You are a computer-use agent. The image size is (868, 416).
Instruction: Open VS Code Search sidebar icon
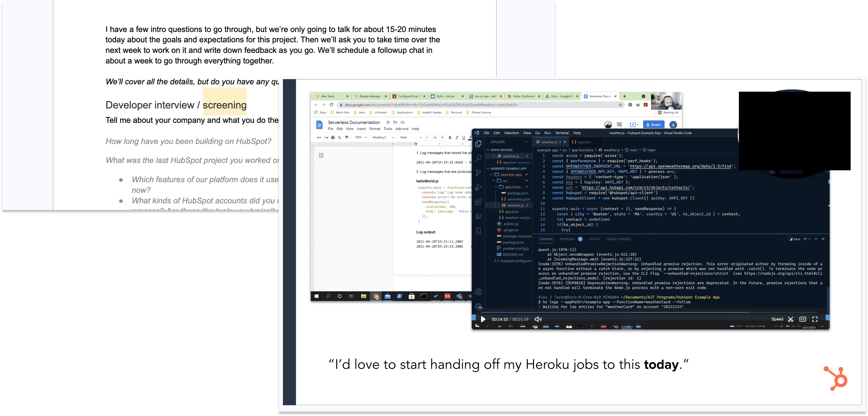tap(478, 158)
